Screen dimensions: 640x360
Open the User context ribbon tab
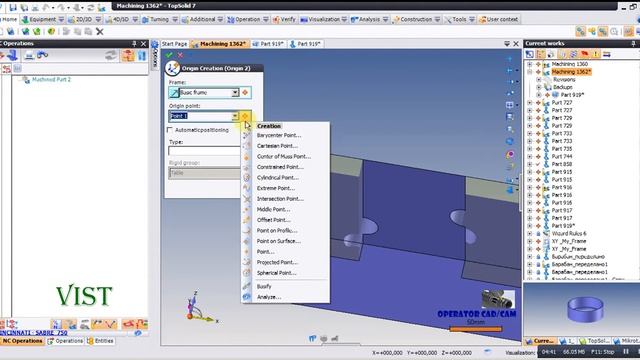(498, 19)
